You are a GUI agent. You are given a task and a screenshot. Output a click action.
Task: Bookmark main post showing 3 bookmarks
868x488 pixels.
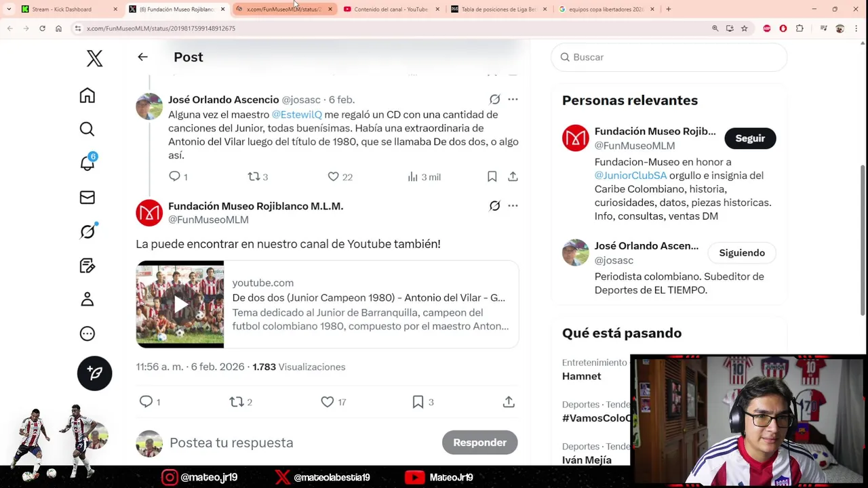422,402
